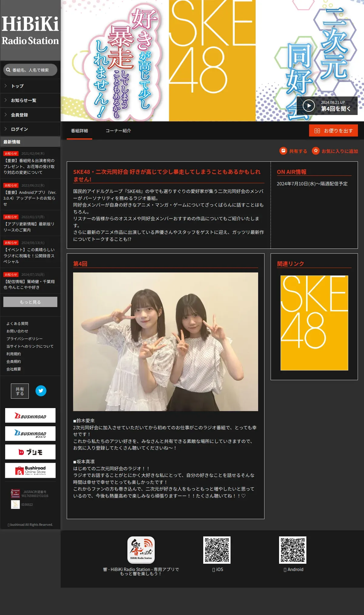Click the お知らせ tag dated 2021/02/04

point(11,154)
